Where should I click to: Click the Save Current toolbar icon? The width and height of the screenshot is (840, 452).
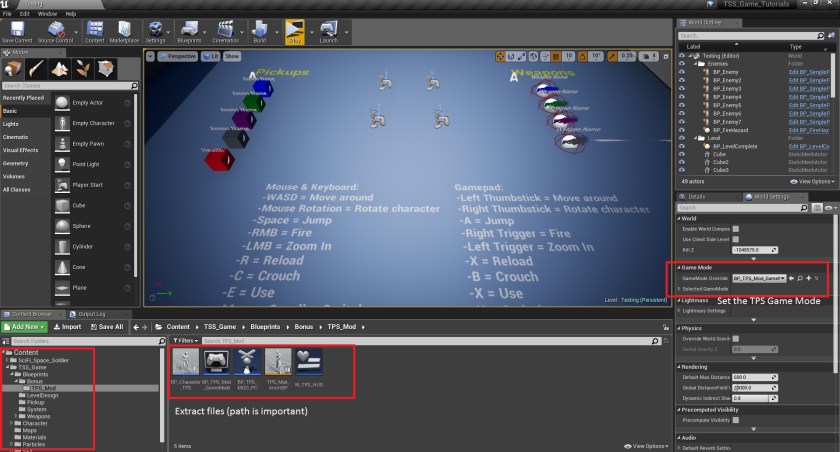(x=16, y=31)
